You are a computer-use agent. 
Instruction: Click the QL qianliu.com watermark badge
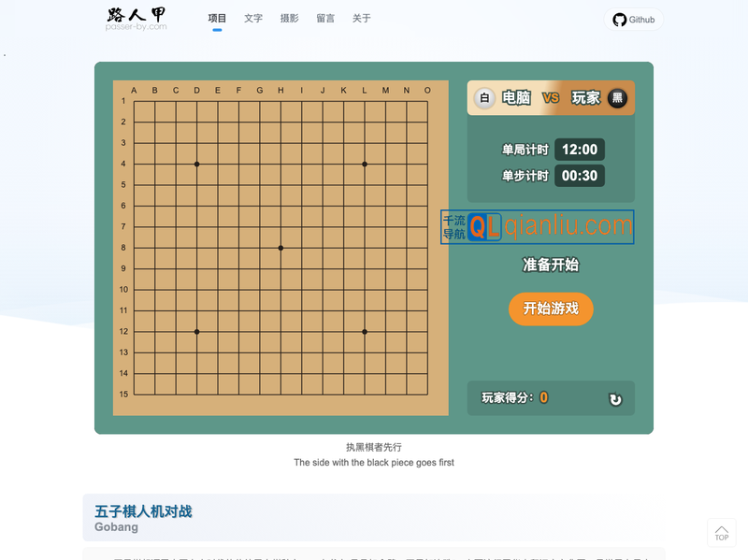537,227
